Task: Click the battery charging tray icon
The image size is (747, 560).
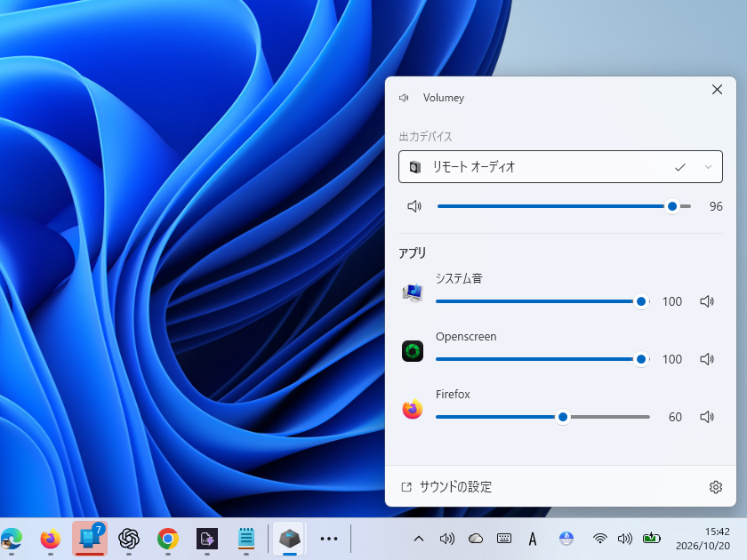Action: pyautogui.click(x=651, y=539)
